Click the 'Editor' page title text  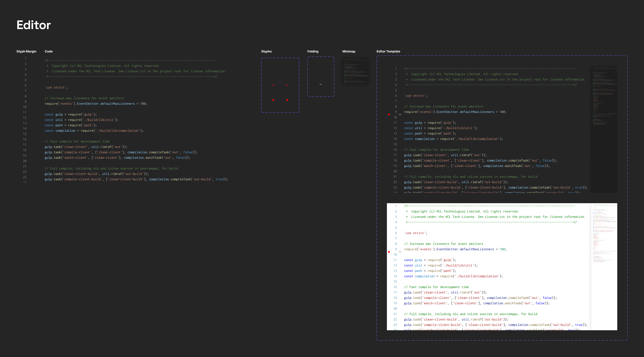point(34,25)
